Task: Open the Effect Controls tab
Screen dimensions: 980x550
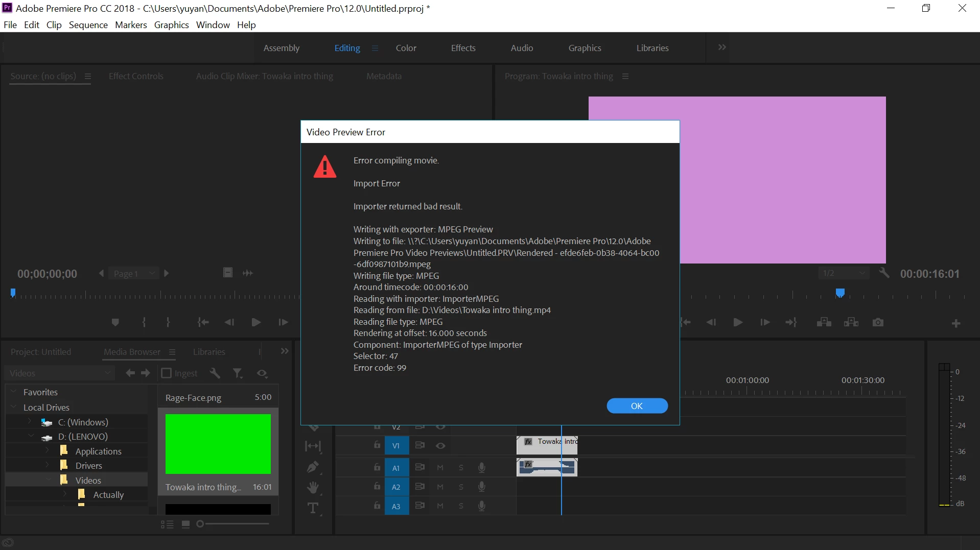Action: tap(136, 76)
